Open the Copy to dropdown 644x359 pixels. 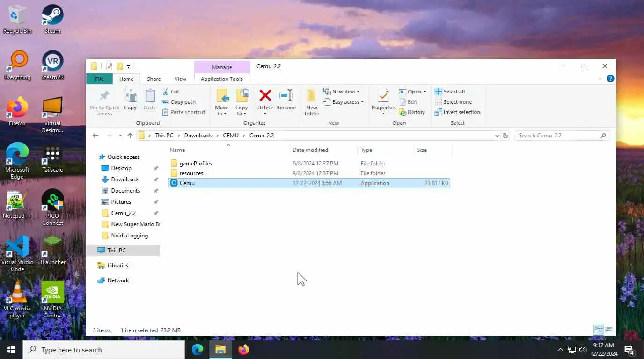pos(241,111)
